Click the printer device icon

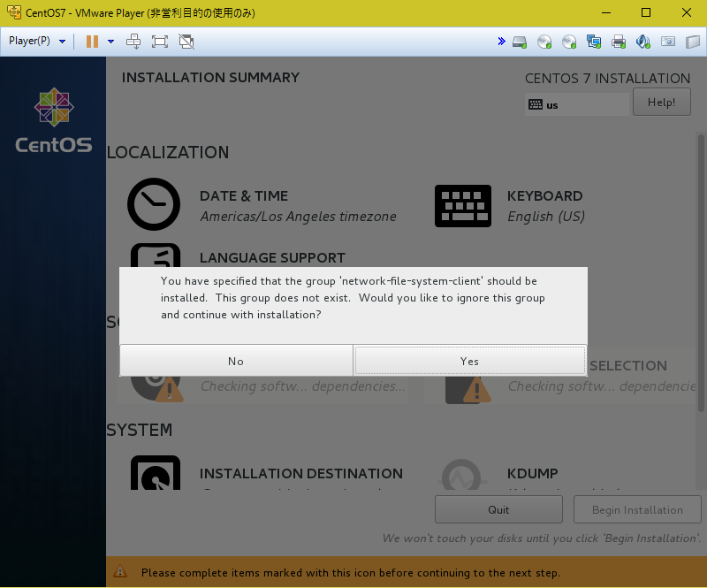619,42
